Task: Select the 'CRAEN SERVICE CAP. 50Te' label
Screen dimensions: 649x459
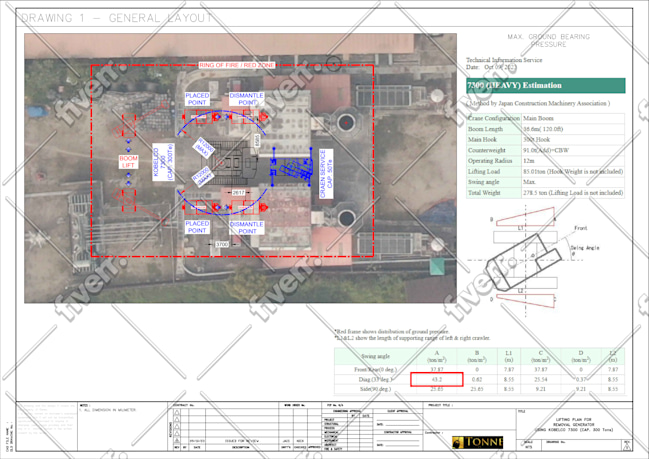Action: (326, 174)
